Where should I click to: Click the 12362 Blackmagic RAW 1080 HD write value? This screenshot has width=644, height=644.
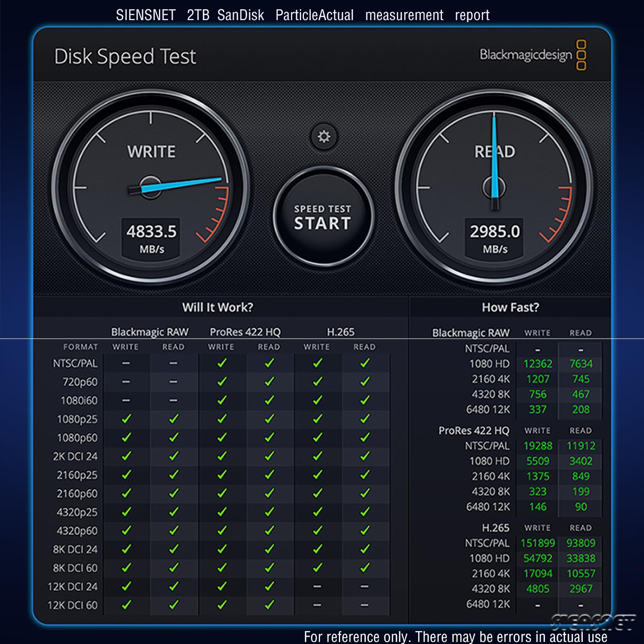click(x=538, y=364)
